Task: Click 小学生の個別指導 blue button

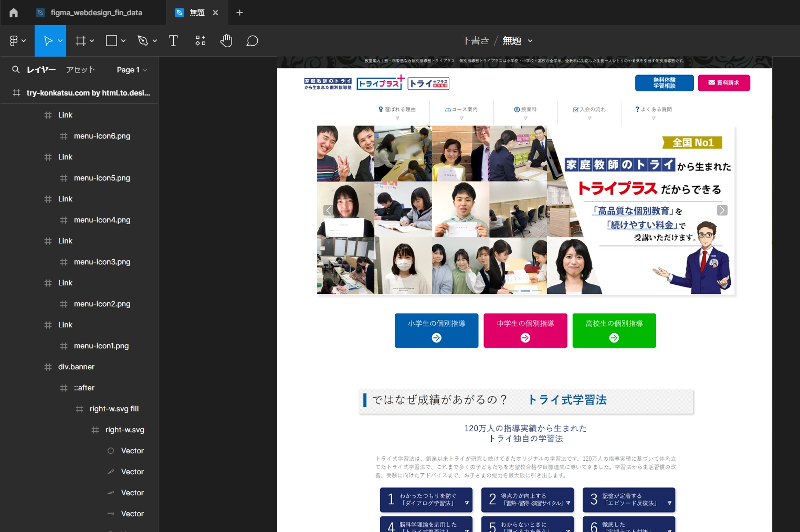Action: click(436, 331)
